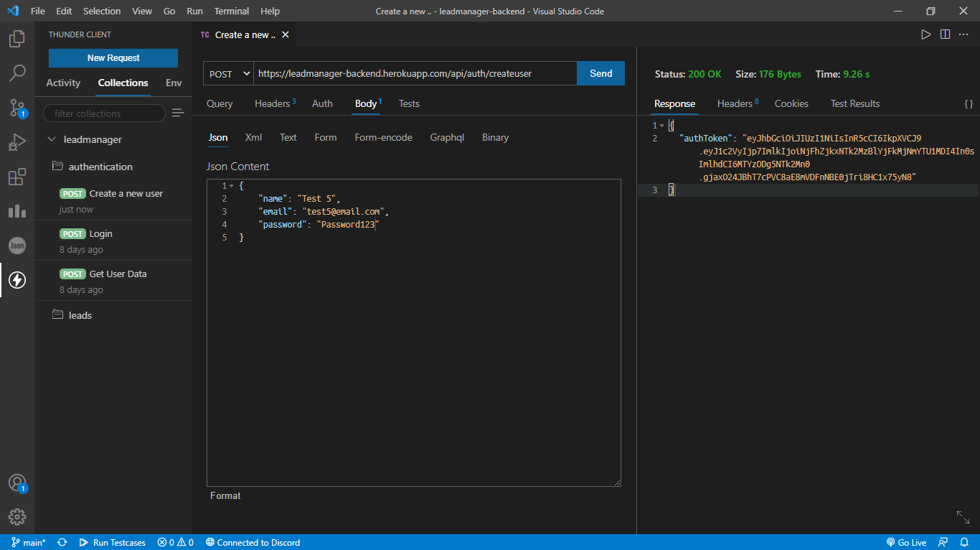Open the collections menu icon beside filter

[x=178, y=113]
